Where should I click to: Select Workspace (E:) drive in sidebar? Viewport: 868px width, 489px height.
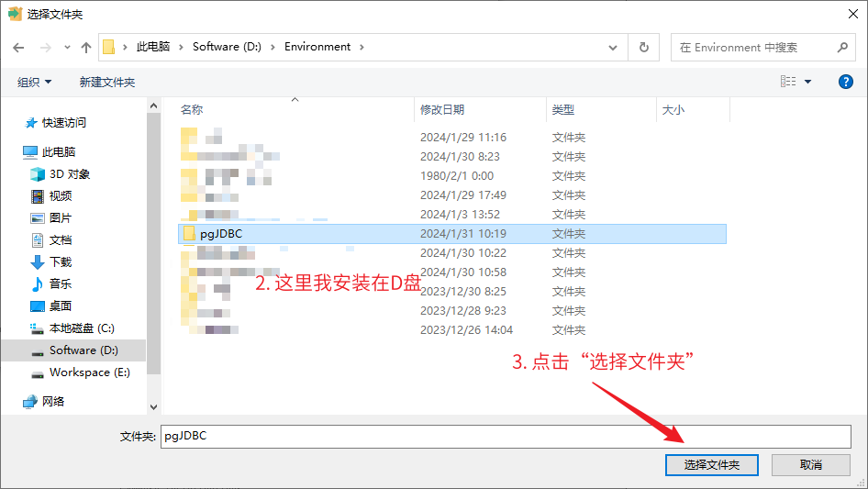pyautogui.click(x=89, y=372)
